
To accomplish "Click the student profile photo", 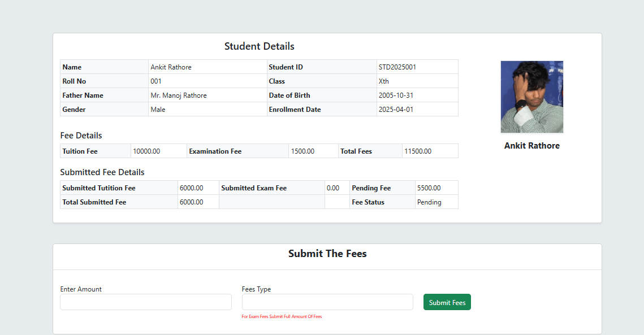I will click(x=531, y=97).
